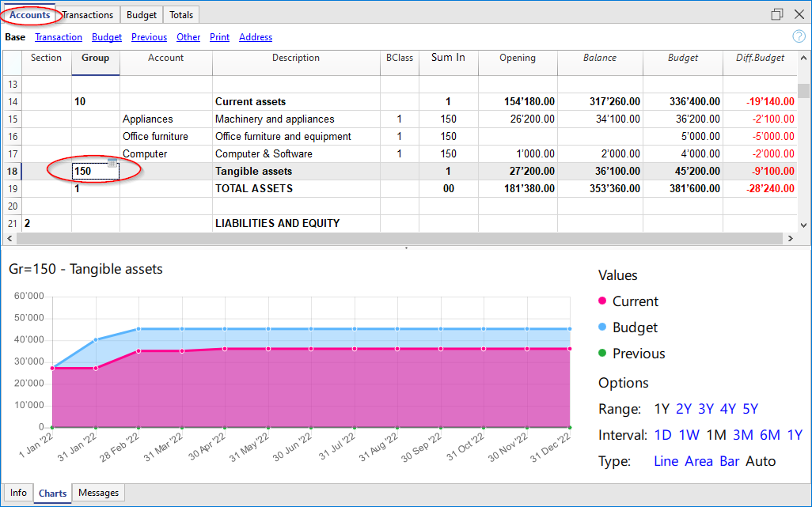Toggle the Current series legend dot
This screenshot has height=507, width=812.
(602, 301)
